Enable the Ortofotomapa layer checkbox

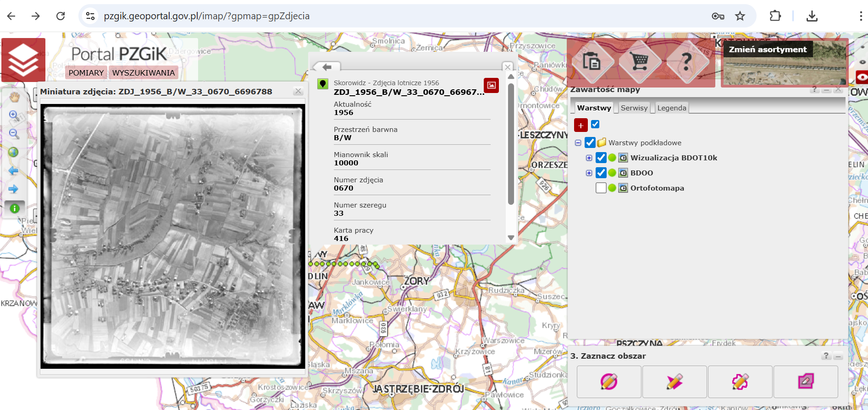click(601, 188)
